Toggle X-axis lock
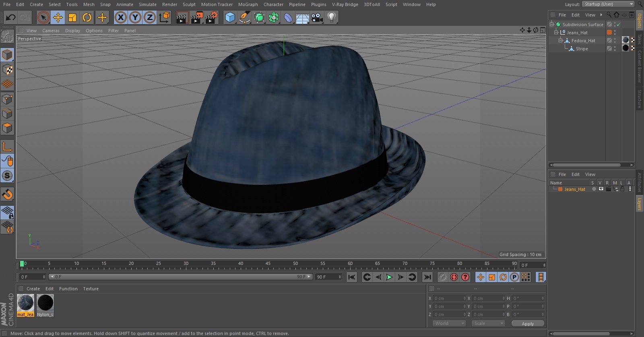 (x=120, y=17)
